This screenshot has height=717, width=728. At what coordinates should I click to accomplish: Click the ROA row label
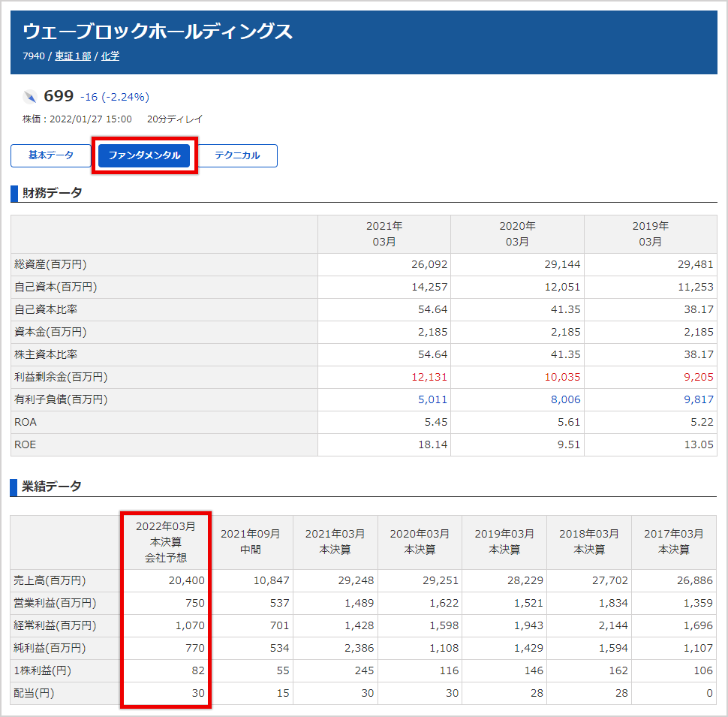pyautogui.click(x=25, y=422)
